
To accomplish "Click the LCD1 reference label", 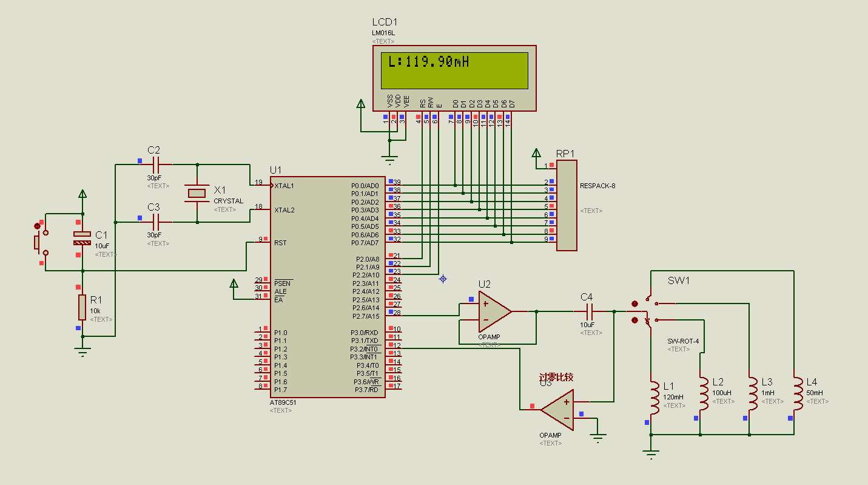I will click(385, 22).
